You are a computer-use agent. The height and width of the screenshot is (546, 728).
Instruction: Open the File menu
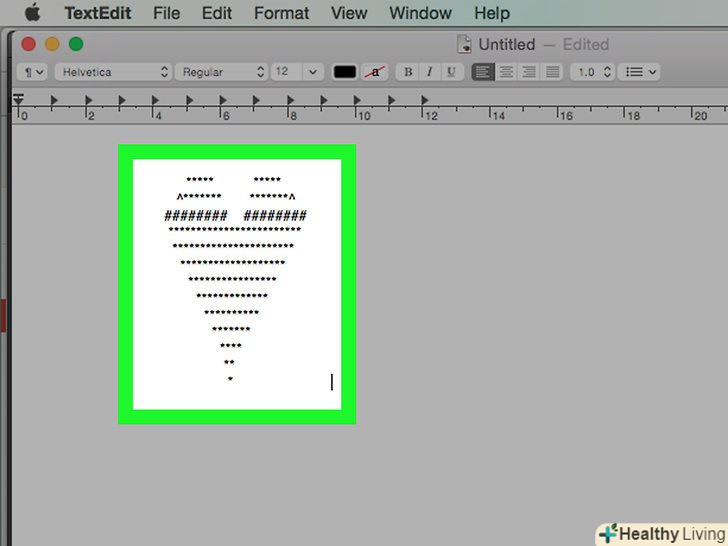pyautogui.click(x=166, y=13)
